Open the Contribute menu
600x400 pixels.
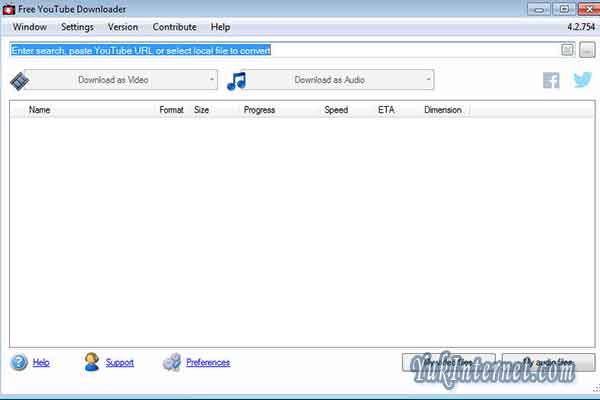pyautogui.click(x=174, y=27)
